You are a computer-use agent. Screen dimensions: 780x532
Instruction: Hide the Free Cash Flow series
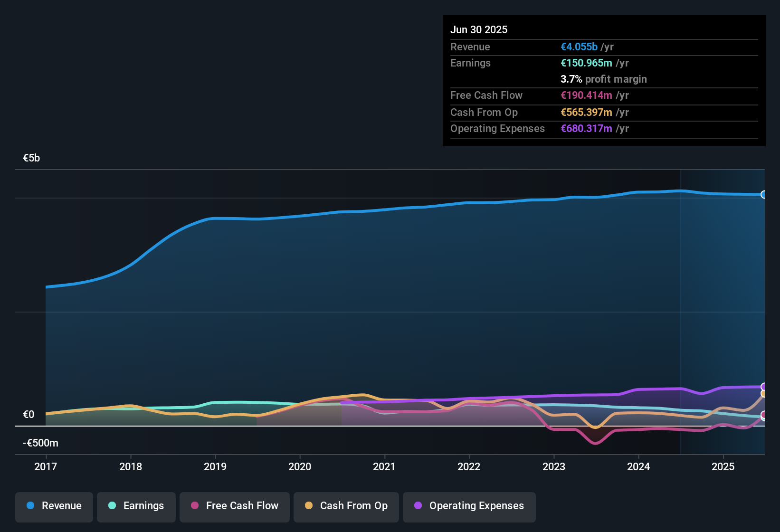pos(235,506)
